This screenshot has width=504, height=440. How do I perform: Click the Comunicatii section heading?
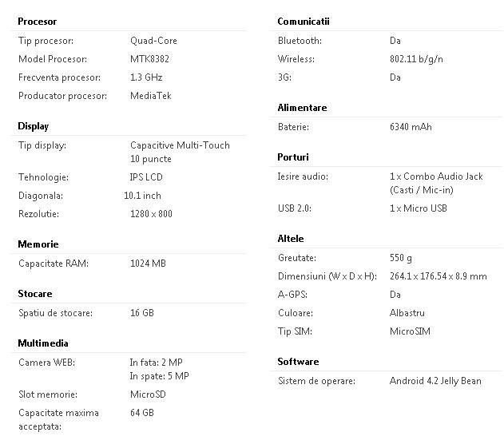[304, 21]
